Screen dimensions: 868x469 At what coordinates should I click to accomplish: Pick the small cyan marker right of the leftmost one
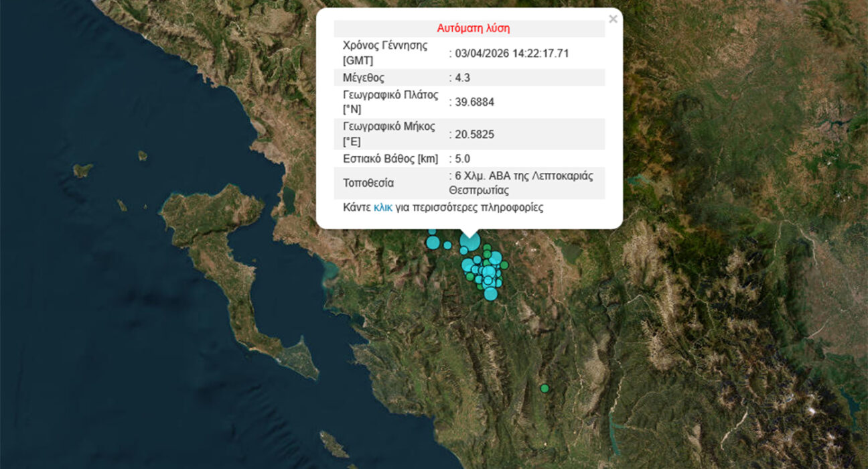coord(447,245)
